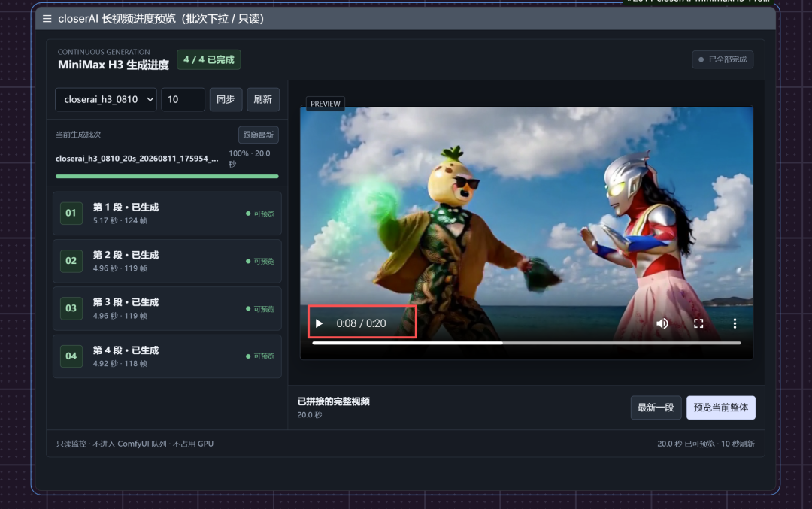Click the 04 number badge
Viewport: 812px width, 509px height.
coord(71,356)
